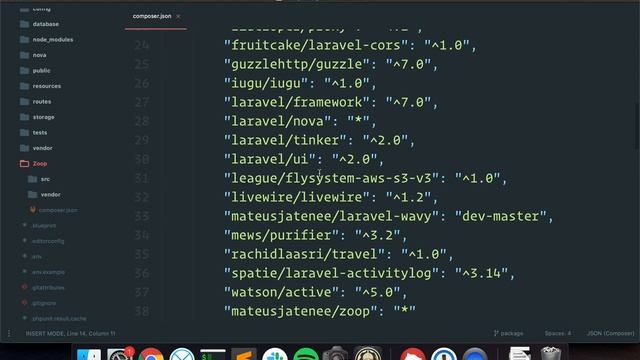Viewport: 640px width, 360px height.
Task: Open composer.json file in the sidebar
Action: click(x=58, y=210)
